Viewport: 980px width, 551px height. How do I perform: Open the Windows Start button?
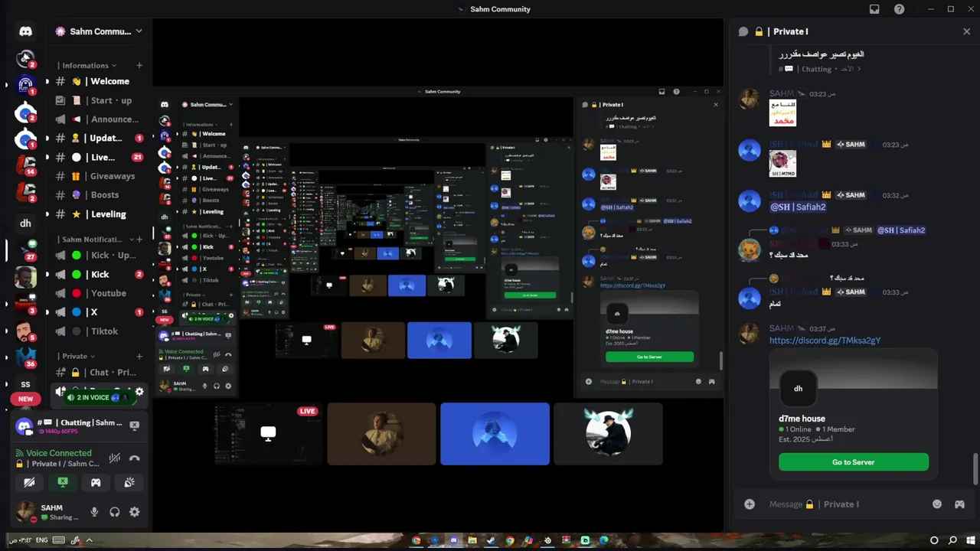click(970, 540)
